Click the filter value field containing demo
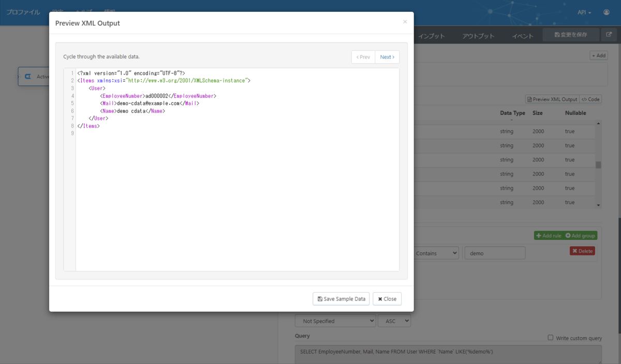This screenshot has width=621, height=364. (495, 253)
